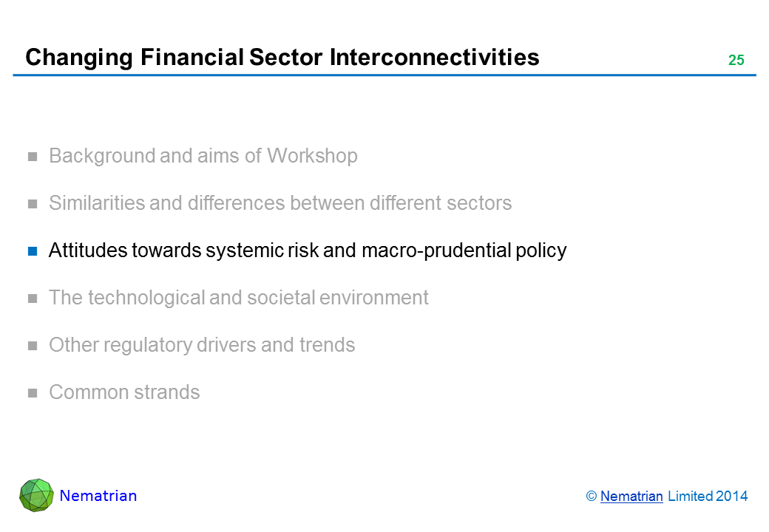Click the bullet beside The technological and societal environment
Screen dimensions: 769x532
point(33,299)
